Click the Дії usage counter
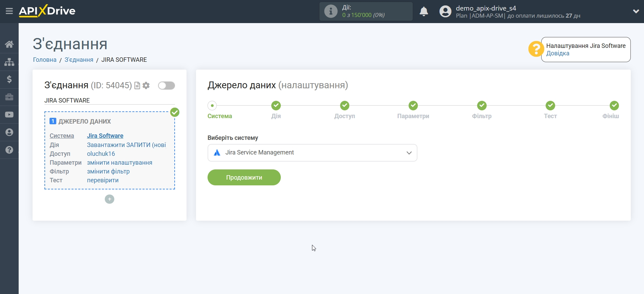This screenshot has height=294, width=644. coord(366,11)
